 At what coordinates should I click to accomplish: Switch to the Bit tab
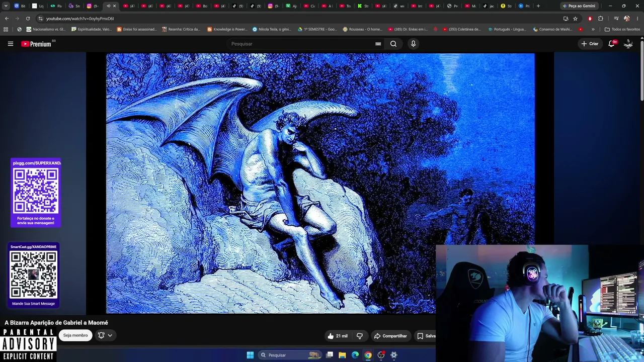tap(20, 6)
